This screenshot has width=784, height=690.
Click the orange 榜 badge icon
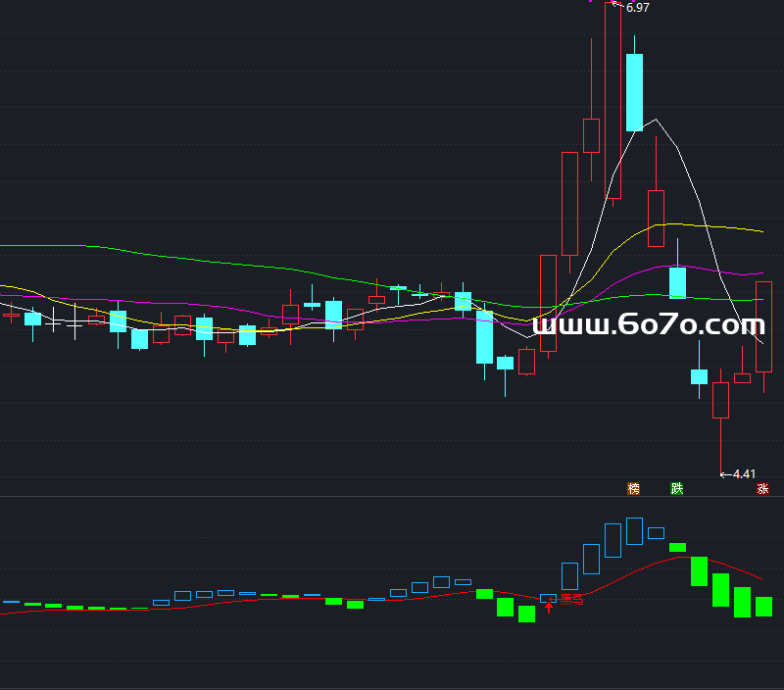634,488
